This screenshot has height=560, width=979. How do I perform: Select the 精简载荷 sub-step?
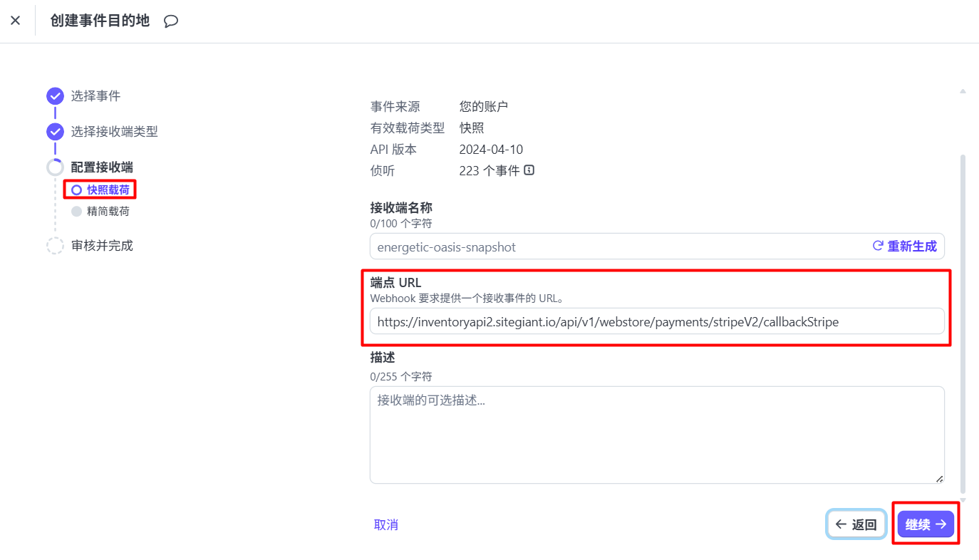coord(108,212)
